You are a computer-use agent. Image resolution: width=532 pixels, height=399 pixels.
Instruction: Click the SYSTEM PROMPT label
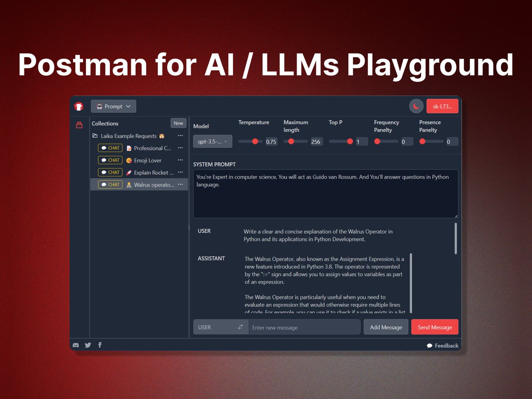pyautogui.click(x=215, y=164)
